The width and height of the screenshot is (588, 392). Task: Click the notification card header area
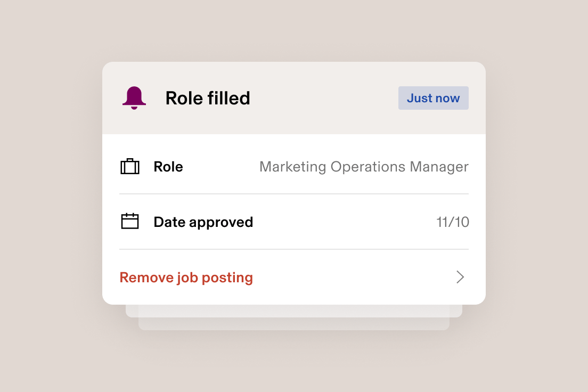point(293,98)
